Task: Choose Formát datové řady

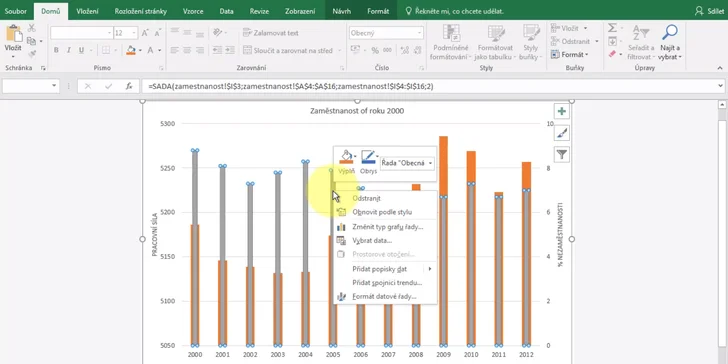Action: [385, 296]
